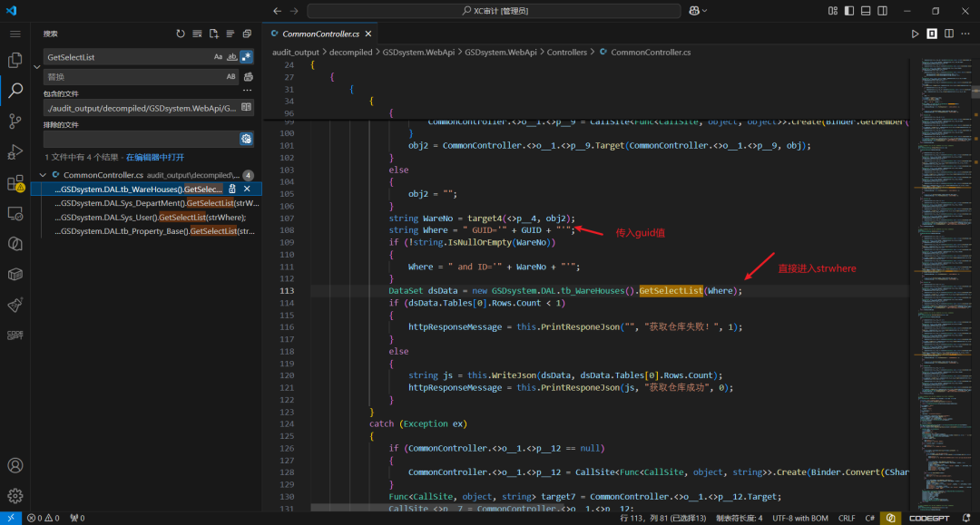The width and height of the screenshot is (980, 525).
Task: Click Controllers in the breadcrumb
Action: point(567,53)
